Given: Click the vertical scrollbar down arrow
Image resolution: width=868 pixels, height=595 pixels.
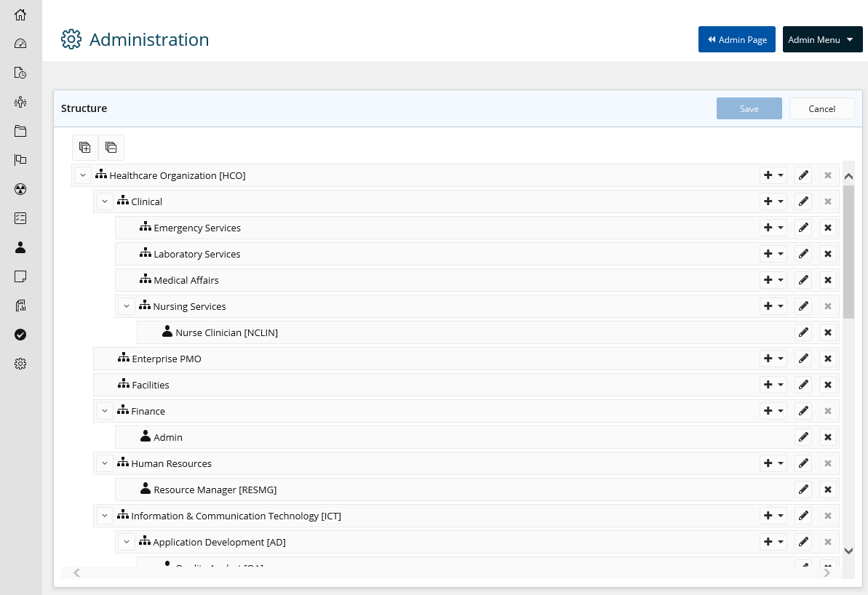Looking at the screenshot, I should pos(848,551).
